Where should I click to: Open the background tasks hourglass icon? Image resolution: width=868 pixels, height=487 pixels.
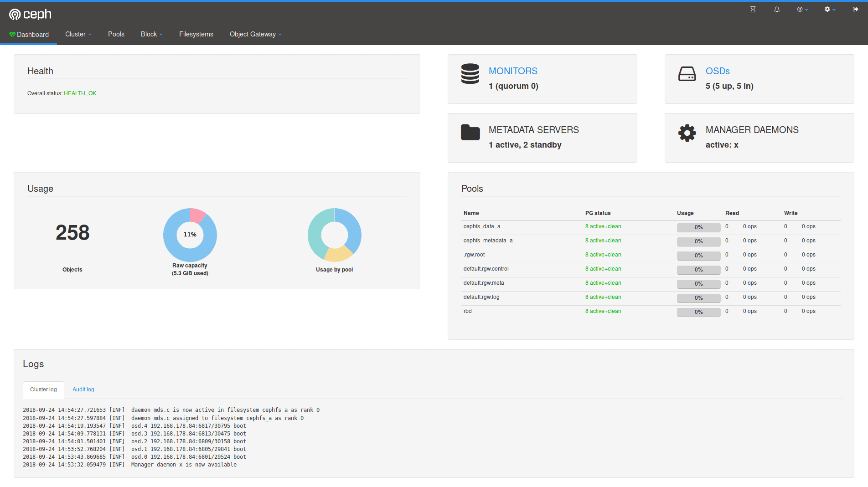click(753, 10)
